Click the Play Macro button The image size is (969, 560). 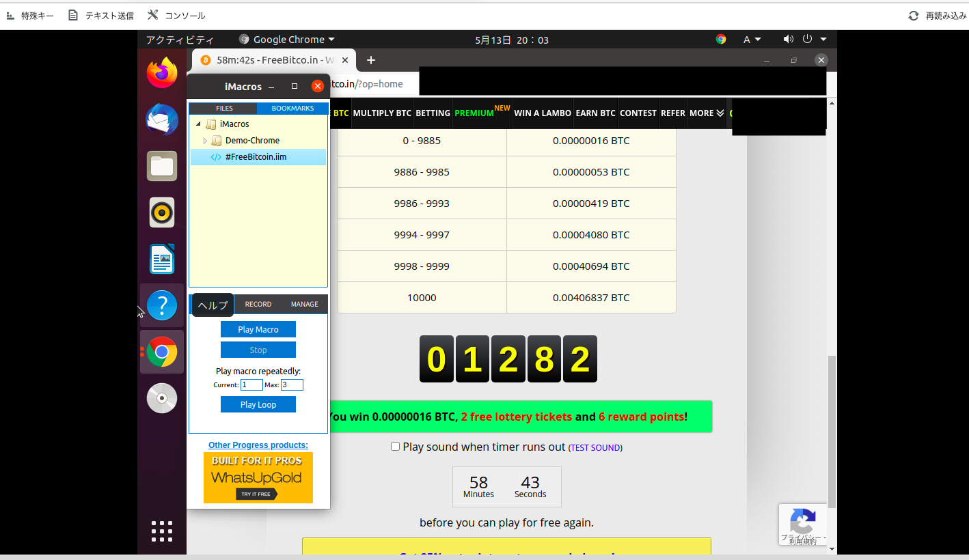point(258,329)
